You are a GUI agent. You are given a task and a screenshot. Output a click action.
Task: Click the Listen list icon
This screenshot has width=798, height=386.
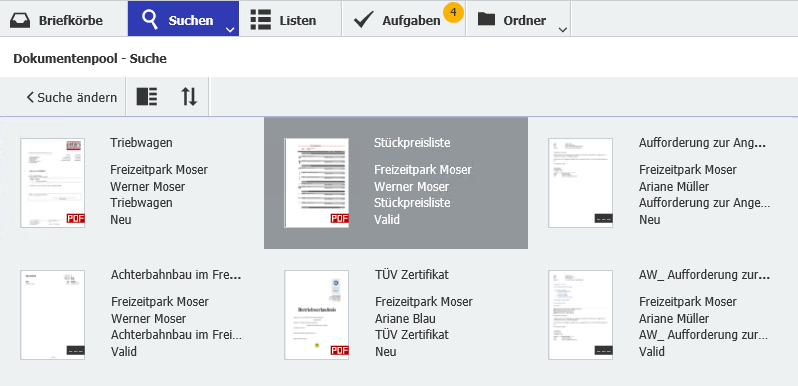261,20
